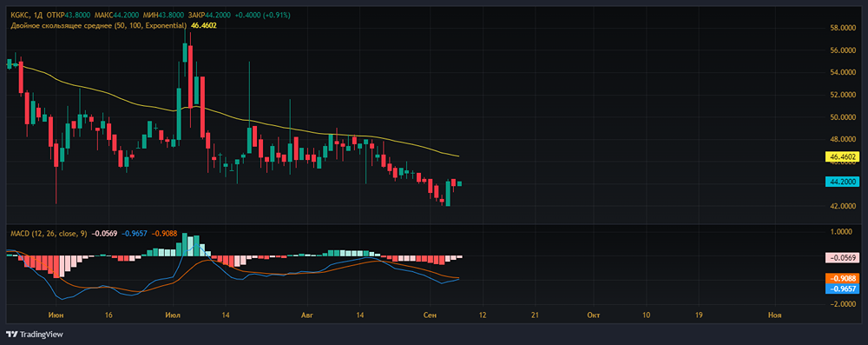Click the 54.0000 price axis label
Image resolution: width=868 pixels, height=345 pixels.
[x=844, y=73]
